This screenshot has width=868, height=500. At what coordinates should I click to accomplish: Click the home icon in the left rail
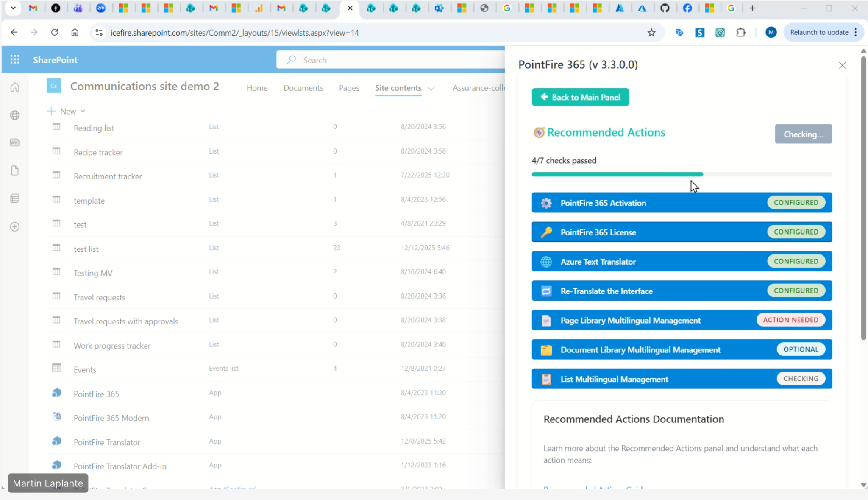(15, 87)
